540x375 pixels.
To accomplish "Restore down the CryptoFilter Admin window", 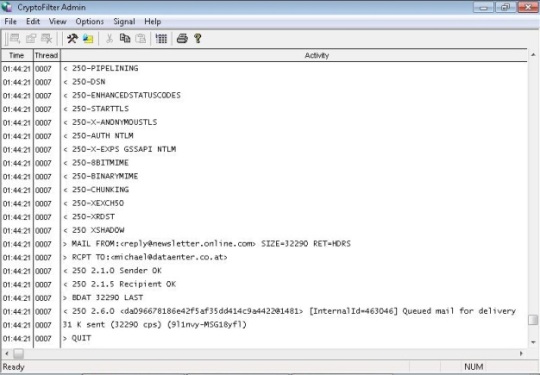I will click(x=505, y=7).
